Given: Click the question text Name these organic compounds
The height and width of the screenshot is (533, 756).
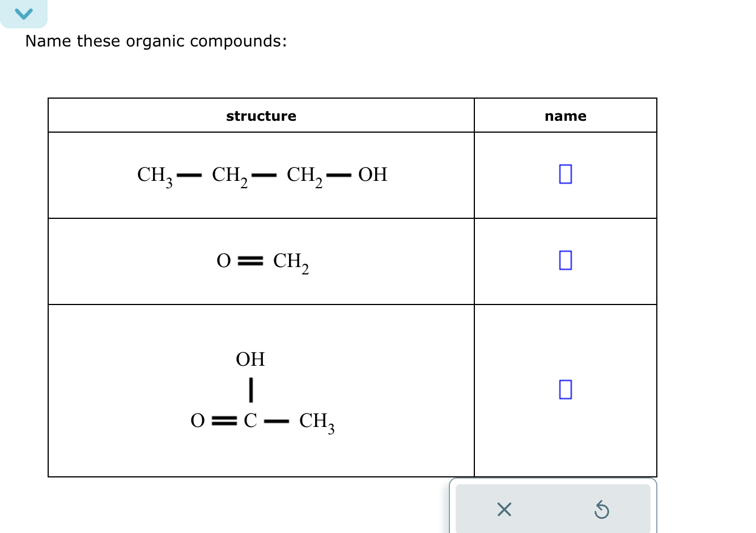Looking at the screenshot, I should pos(156,41).
